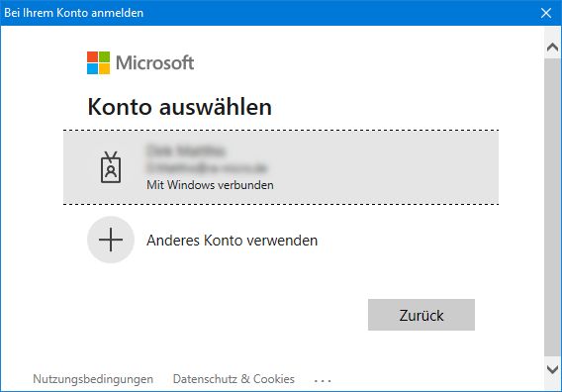The width and height of the screenshot is (562, 392).
Task: Click the ID badge icon on the account tile
Action: tap(111, 167)
